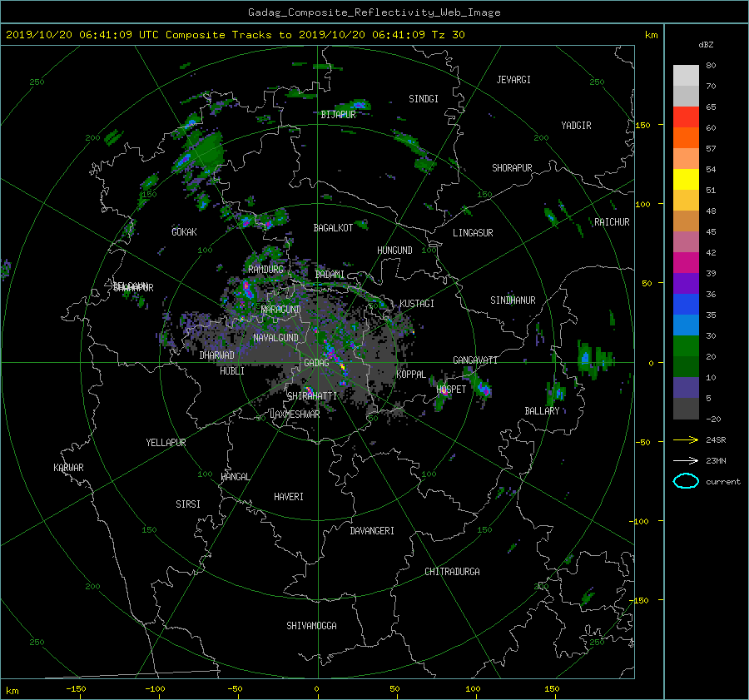749x700 pixels.
Task: Click the KARWAR city label
Action: coord(68,468)
